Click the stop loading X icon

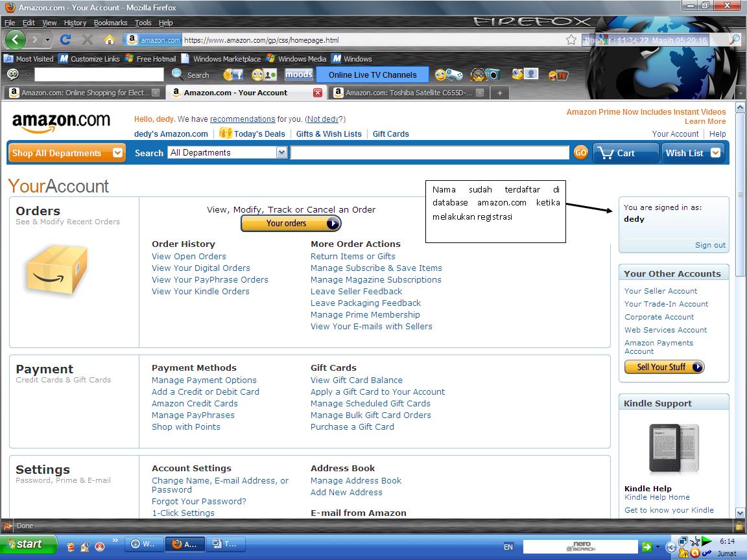pyautogui.click(x=87, y=40)
